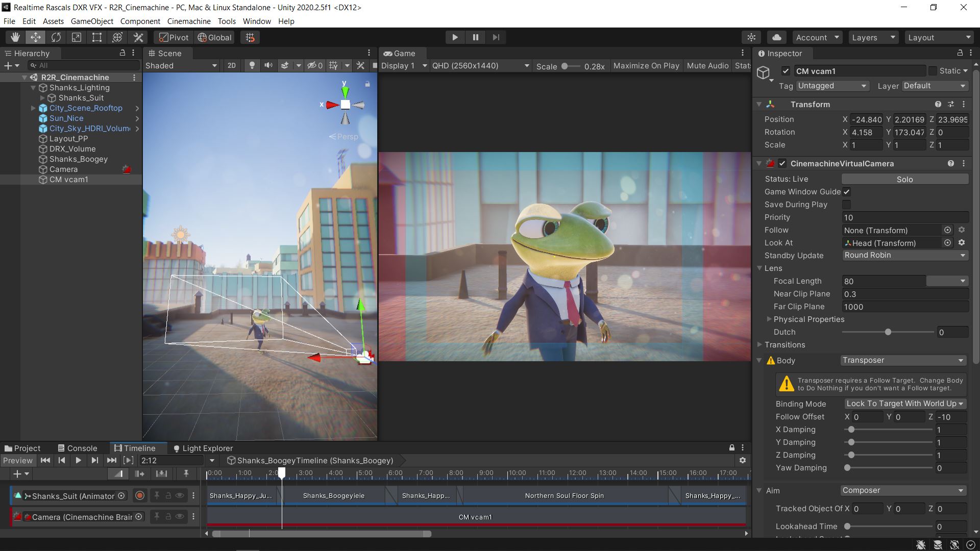The image size is (980, 551).
Task: Open Follow target object picker
Action: pos(948,230)
